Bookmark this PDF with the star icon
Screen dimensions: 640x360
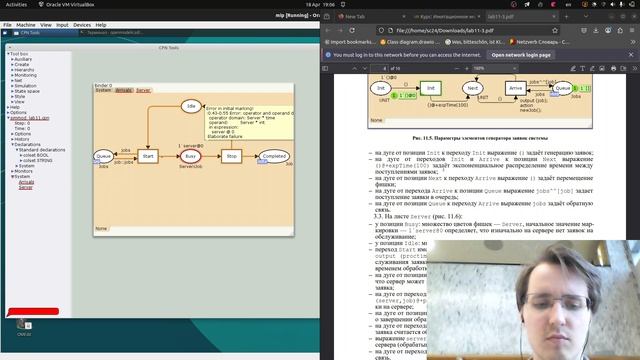point(555,30)
